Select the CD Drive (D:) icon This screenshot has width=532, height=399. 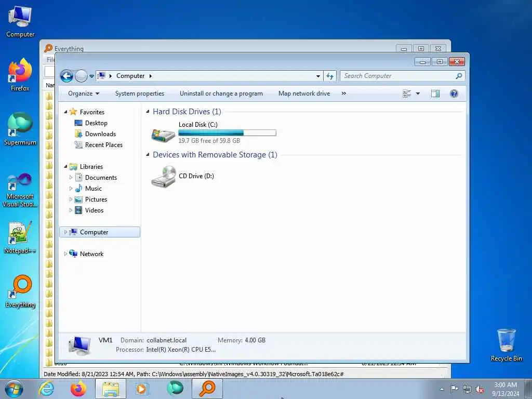tap(164, 176)
